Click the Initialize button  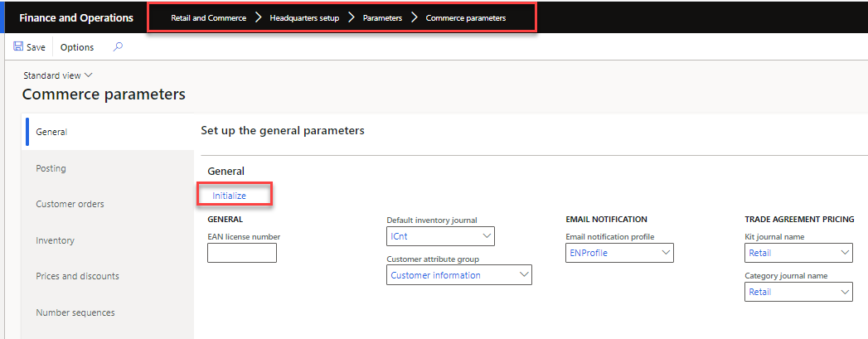229,196
